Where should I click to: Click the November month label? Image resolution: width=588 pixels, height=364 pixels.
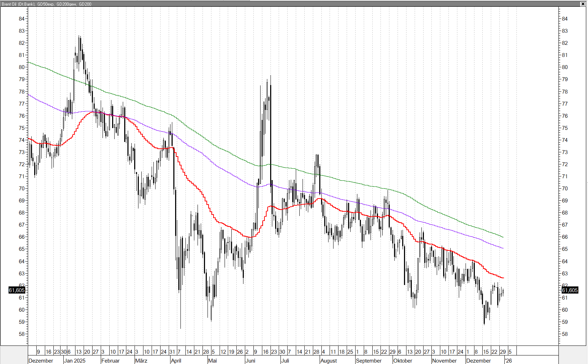click(x=444, y=360)
